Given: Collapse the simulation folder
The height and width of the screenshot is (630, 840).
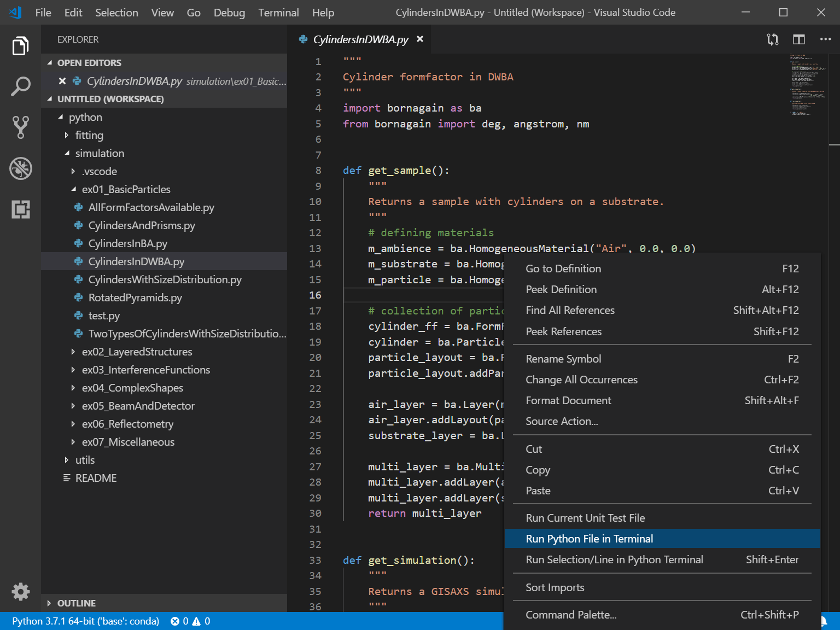Looking at the screenshot, I should tap(67, 153).
